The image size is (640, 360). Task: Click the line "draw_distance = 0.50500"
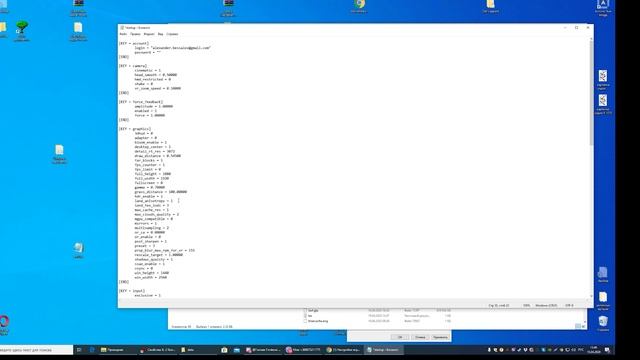pos(158,156)
